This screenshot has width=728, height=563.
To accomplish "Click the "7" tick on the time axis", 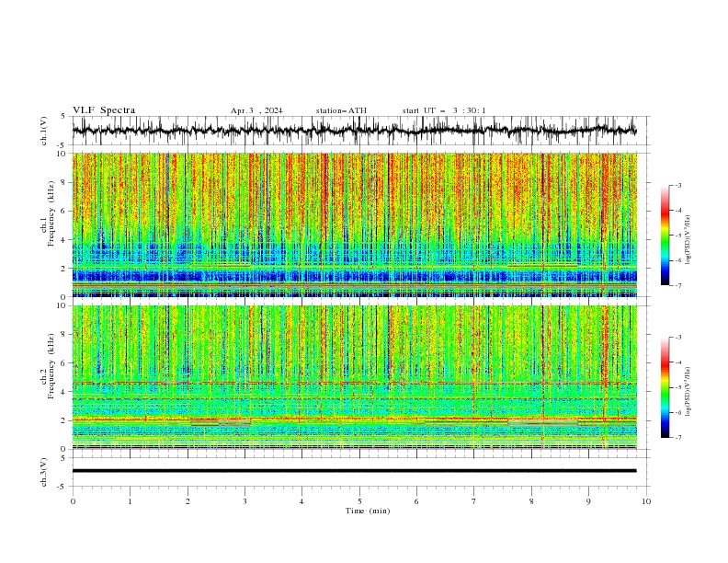I will (x=474, y=501).
